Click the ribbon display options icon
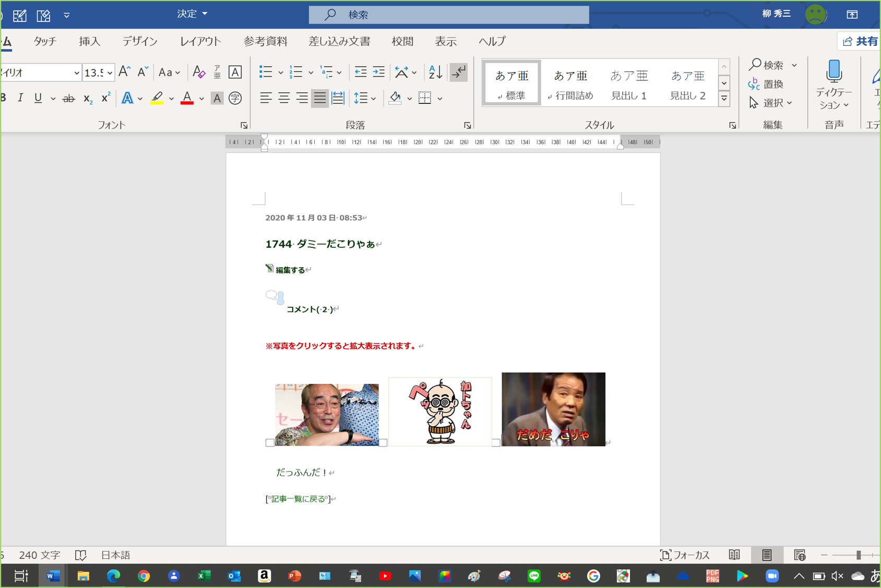 852,15
